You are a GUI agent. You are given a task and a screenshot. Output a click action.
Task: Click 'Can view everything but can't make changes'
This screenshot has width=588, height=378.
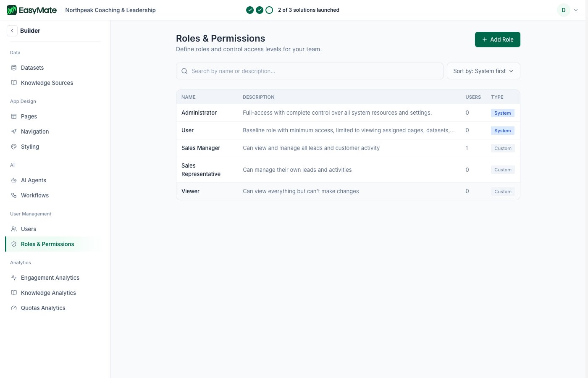pyautogui.click(x=301, y=191)
